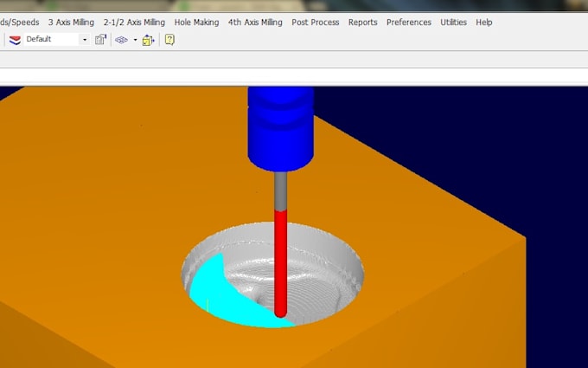Open the 2-1/2 Axis Milling menu
588x368 pixels.
[134, 23]
